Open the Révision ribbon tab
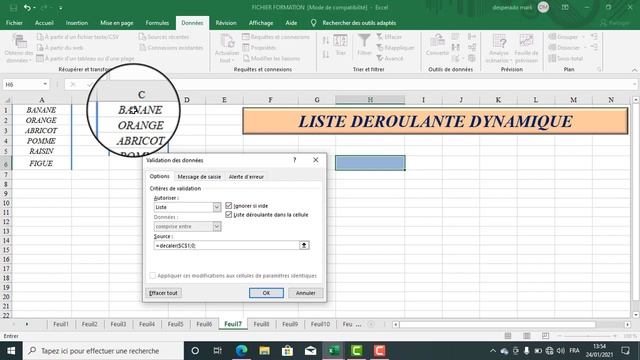 [x=226, y=23]
